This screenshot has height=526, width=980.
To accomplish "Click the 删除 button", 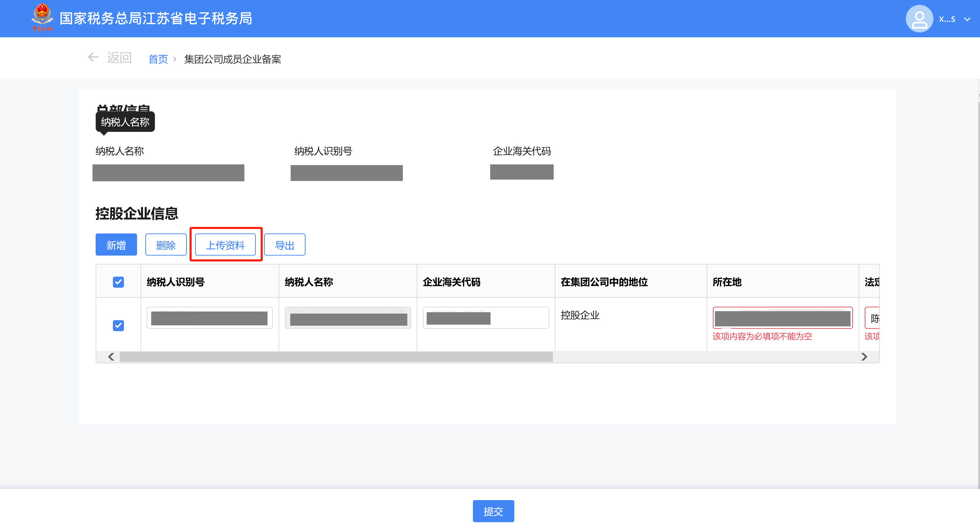I will pos(166,245).
